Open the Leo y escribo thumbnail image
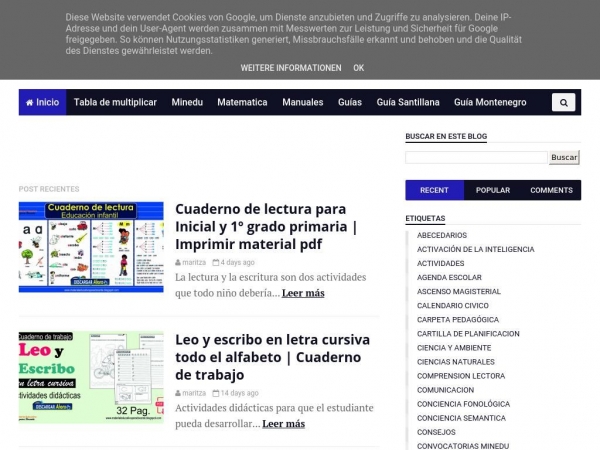 [91, 377]
